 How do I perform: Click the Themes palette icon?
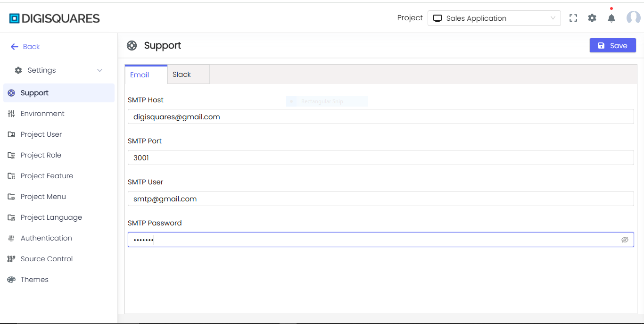pyautogui.click(x=11, y=280)
